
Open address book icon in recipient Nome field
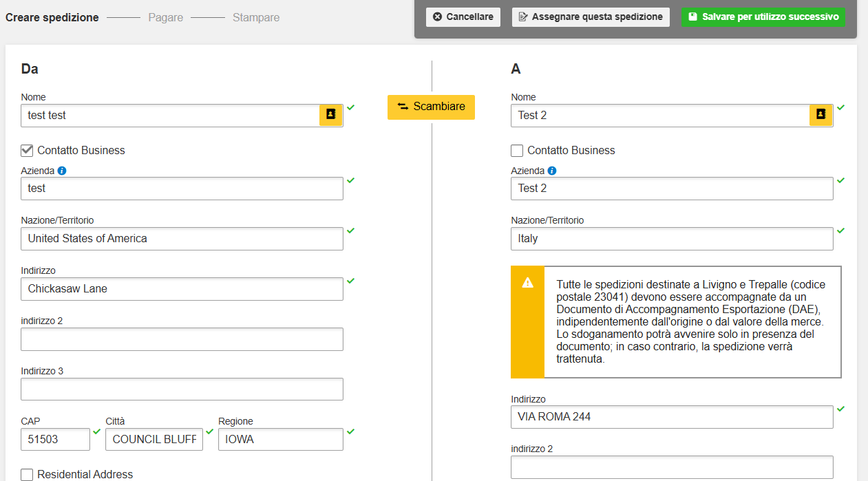tap(821, 115)
